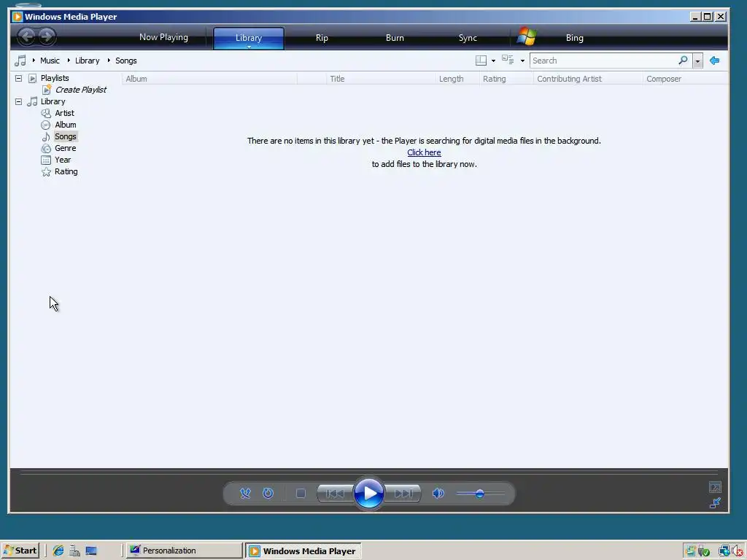Open the Burn tab
The image size is (747, 560).
click(x=395, y=38)
